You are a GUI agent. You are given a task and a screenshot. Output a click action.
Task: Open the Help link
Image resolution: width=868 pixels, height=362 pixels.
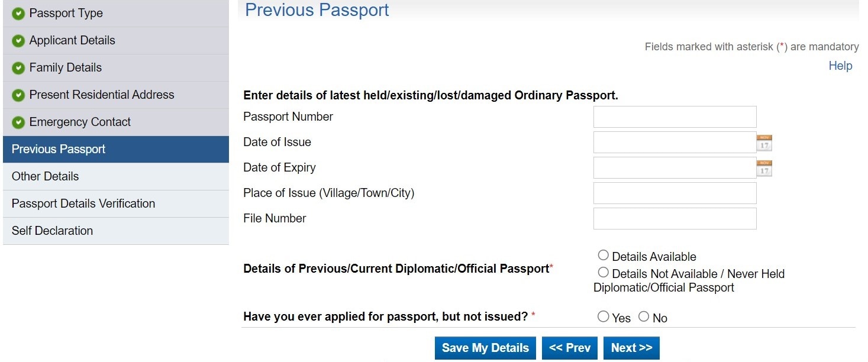(x=840, y=66)
